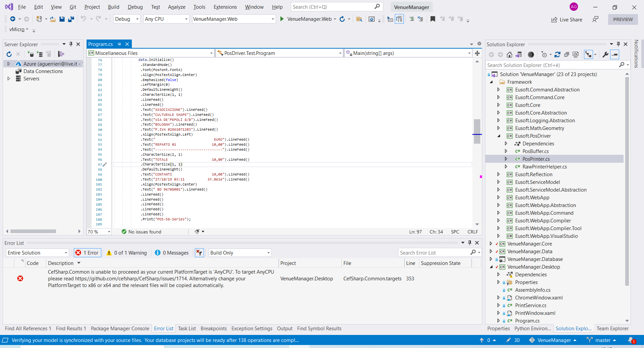Toggle auto-hide pin on Server Explorer panel
The image size is (644, 348).
click(71, 44)
